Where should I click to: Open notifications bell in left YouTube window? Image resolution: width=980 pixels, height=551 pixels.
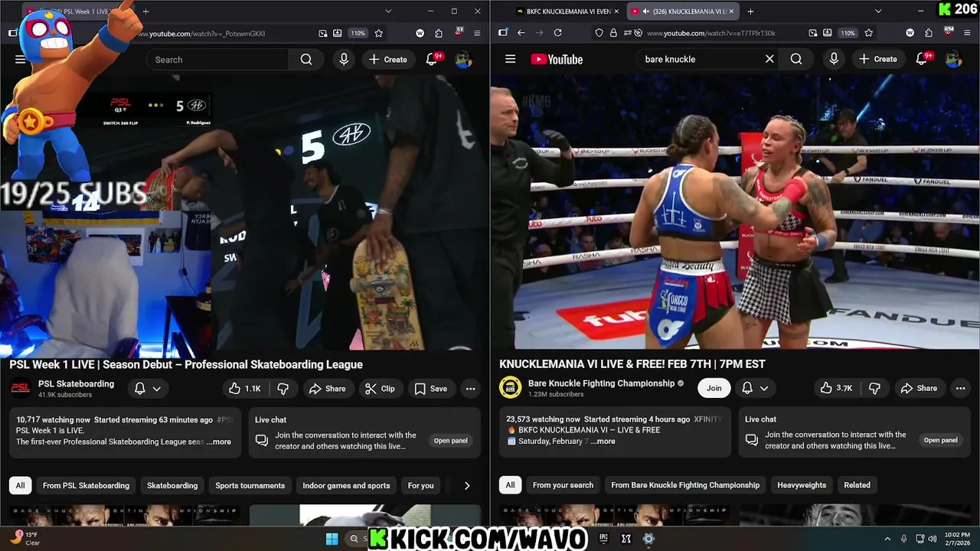pos(432,59)
